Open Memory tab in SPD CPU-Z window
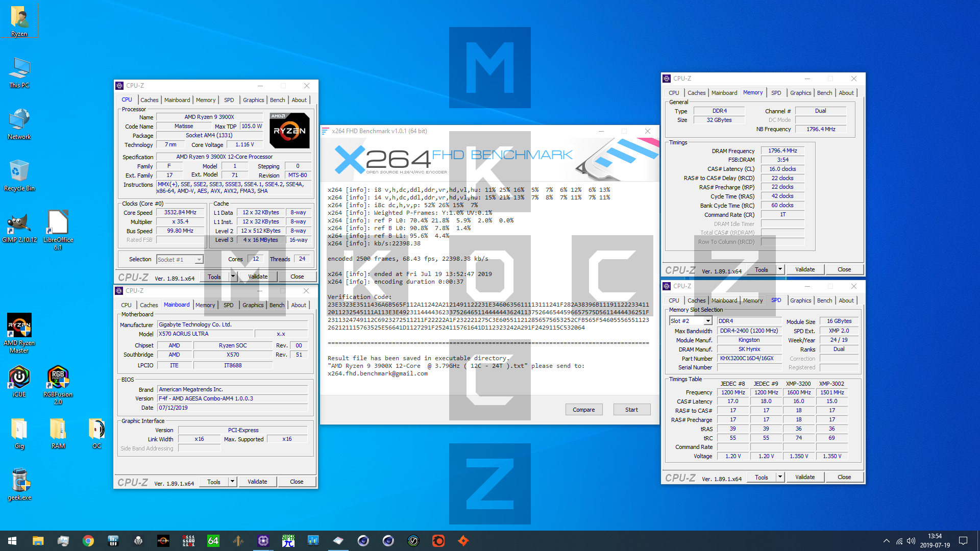This screenshot has height=551, width=980. 753,300
